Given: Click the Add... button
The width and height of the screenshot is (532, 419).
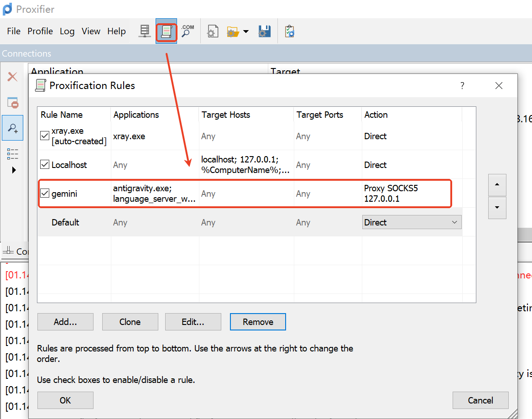Looking at the screenshot, I should (65, 322).
